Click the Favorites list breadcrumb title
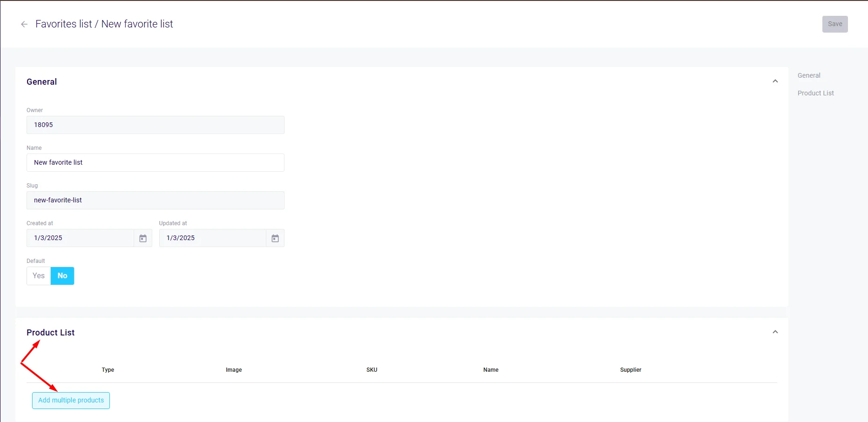 coord(64,24)
